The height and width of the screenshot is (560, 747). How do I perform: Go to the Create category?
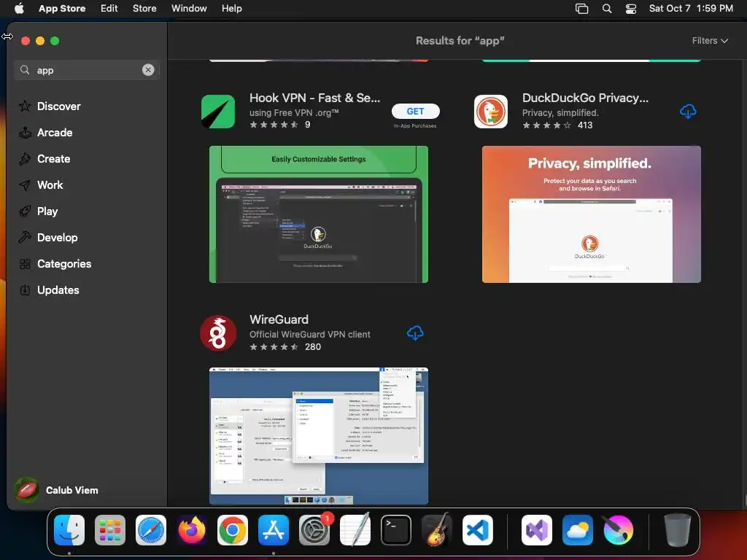point(44,158)
